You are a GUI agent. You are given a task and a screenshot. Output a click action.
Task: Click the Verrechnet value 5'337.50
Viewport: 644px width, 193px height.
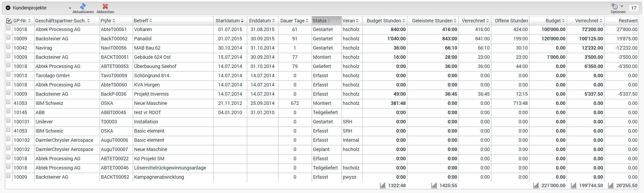click(x=594, y=94)
